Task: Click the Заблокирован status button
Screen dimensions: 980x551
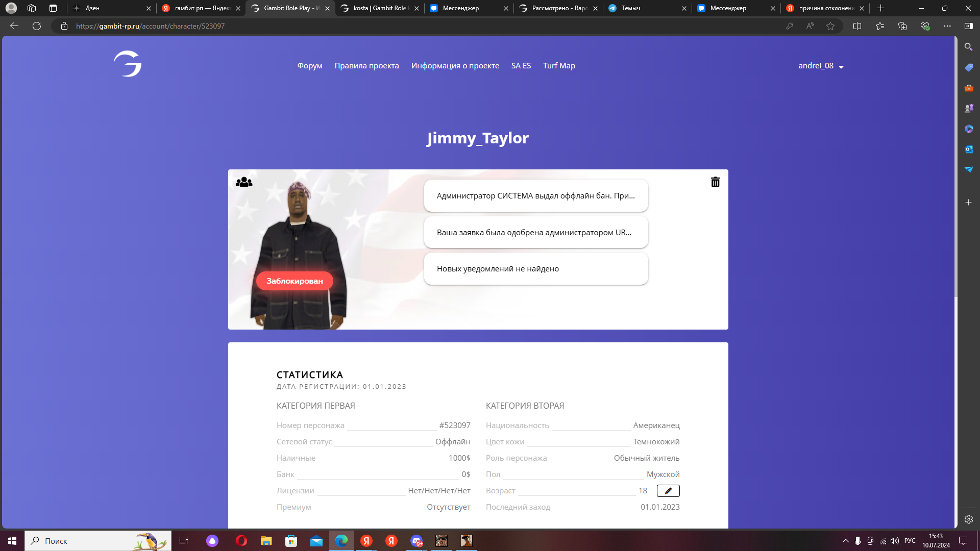Action: (295, 281)
